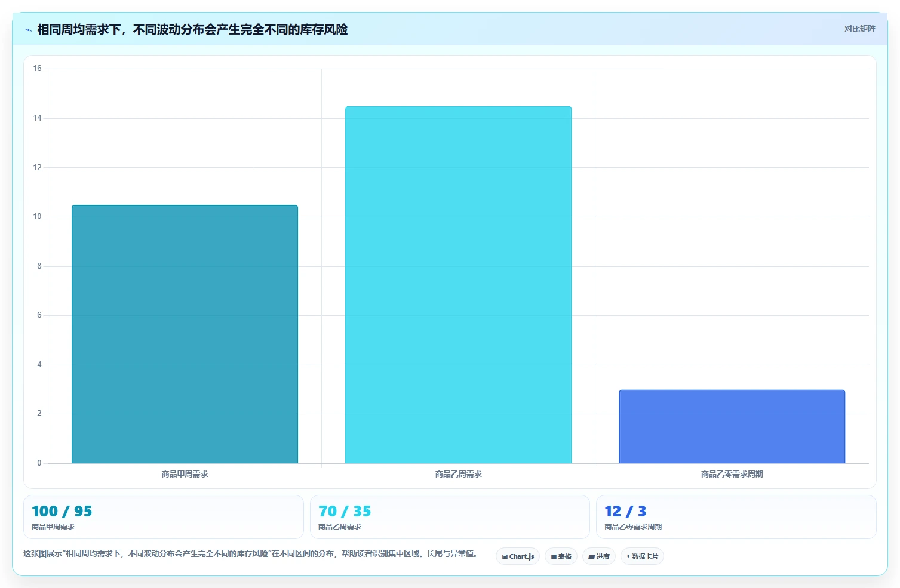This screenshot has width=900, height=588.
Task: Click the y-axis tick label 2
Action: pyautogui.click(x=39, y=414)
